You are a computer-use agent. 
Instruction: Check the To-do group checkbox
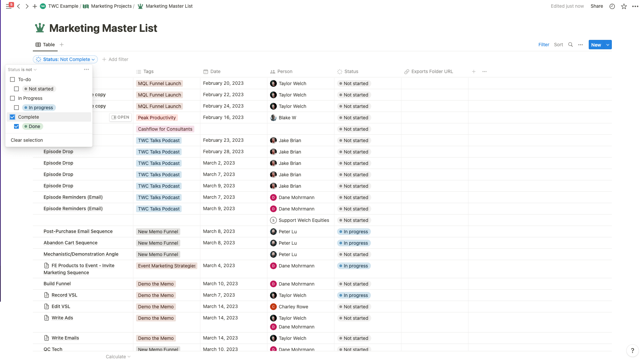[12, 79]
